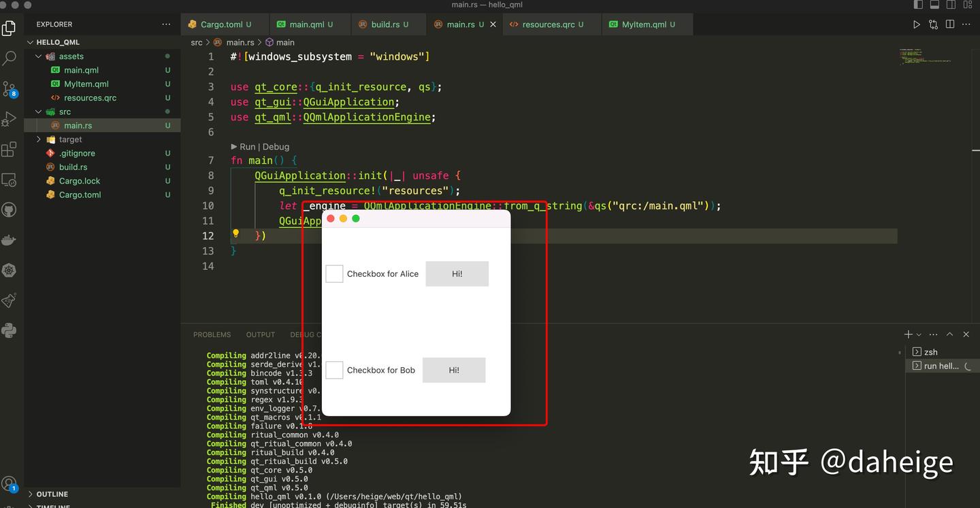The image size is (980, 508).
Task: Switch to the MyItem.qml tab
Action: click(x=645, y=24)
